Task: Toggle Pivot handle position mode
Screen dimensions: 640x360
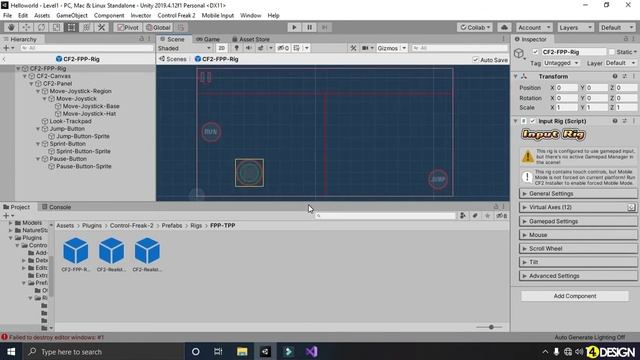Action: click(x=128, y=27)
